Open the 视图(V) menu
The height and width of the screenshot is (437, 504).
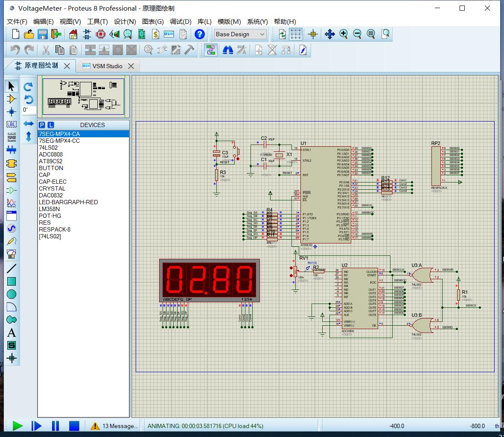pyautogui.click(x=70, y=21)
